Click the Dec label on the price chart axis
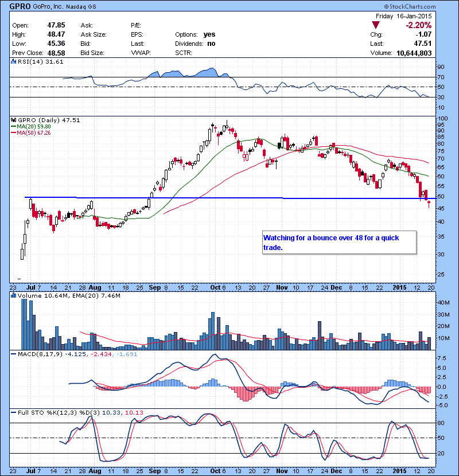Screen dimensions: 459x476 (x=337, y=287)
